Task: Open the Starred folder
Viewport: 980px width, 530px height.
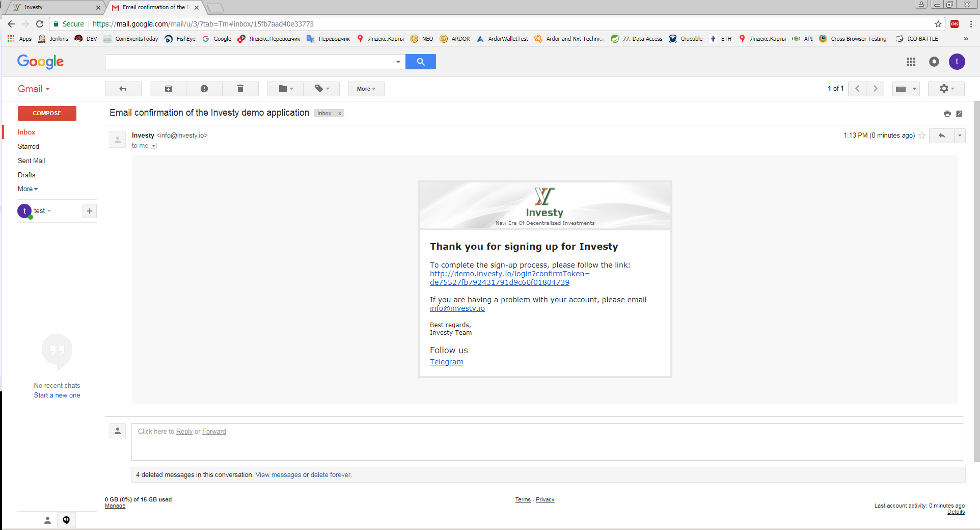Action: click(29, 146)
